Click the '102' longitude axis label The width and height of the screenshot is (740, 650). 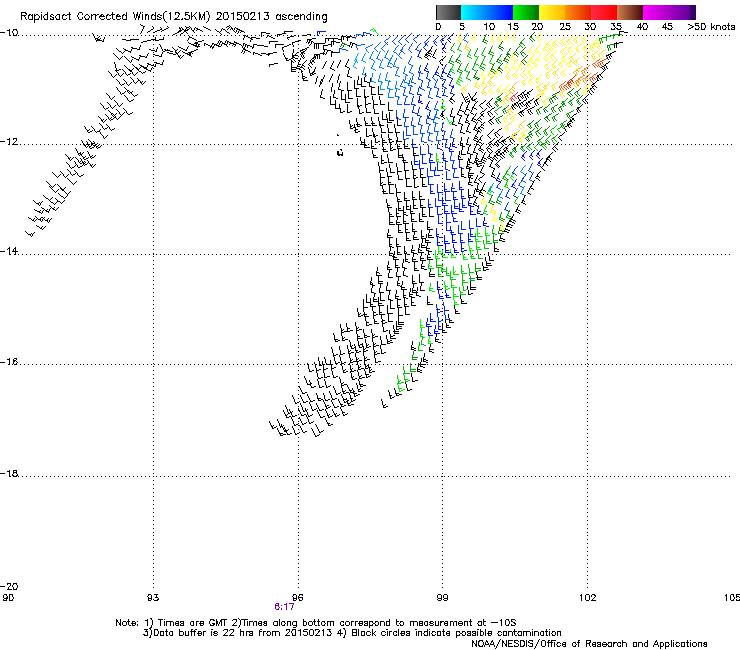point(588,598)
